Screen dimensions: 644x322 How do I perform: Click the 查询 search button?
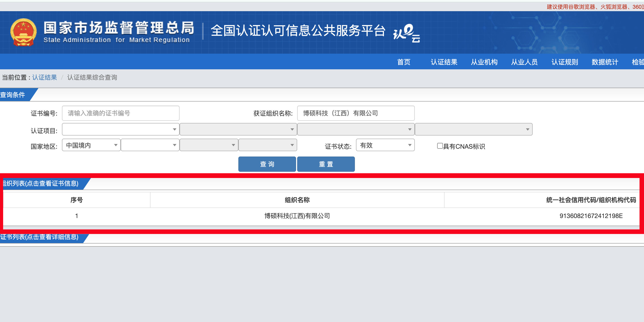click(x=267, y=164)
